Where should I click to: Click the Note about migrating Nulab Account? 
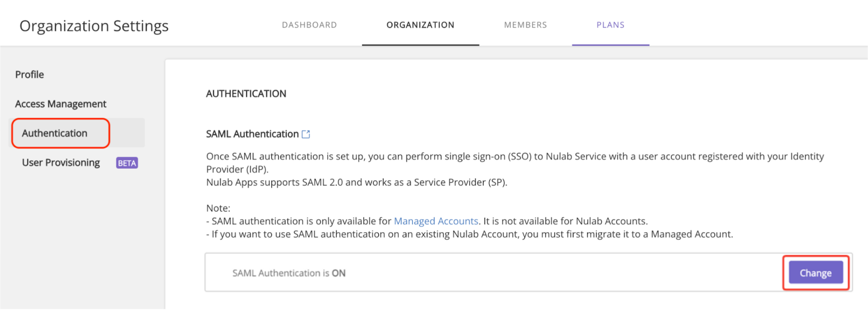click(470, 234)
